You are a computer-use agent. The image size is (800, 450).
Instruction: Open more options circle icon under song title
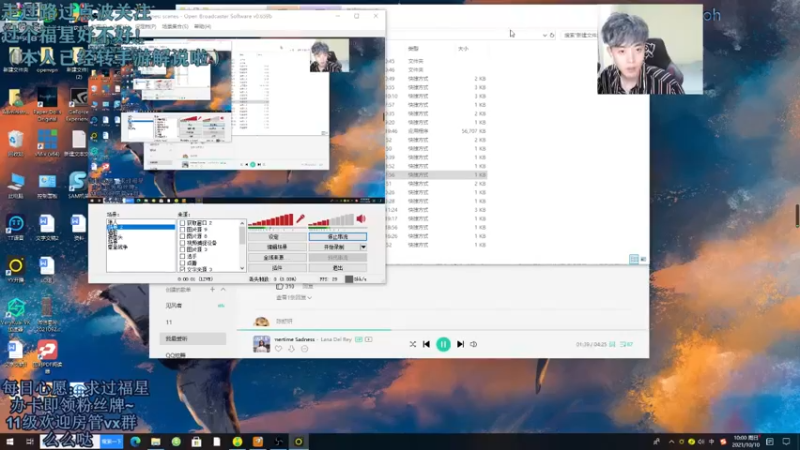coord(305,349)
